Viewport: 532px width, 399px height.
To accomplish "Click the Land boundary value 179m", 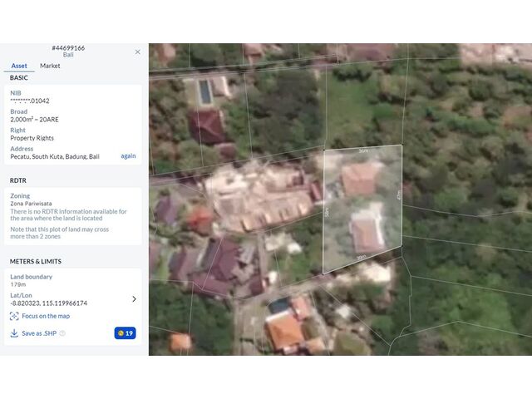I will point(18,284).
